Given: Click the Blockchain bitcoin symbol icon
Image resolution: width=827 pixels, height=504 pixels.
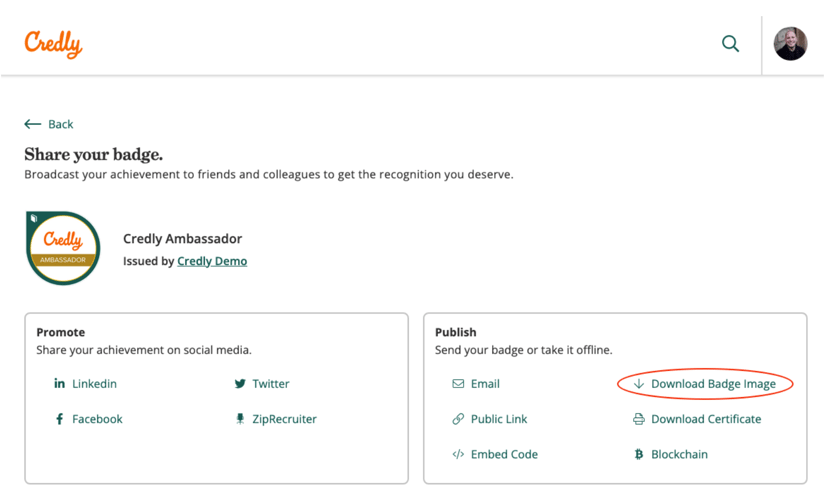Looking at the screenshot, I should (639, 454).
